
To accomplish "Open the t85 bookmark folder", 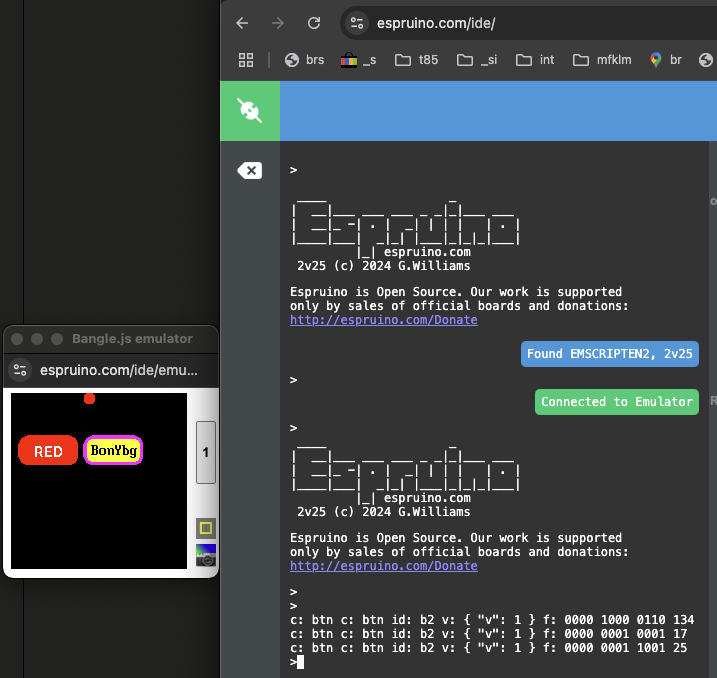I will coord(417,60).
